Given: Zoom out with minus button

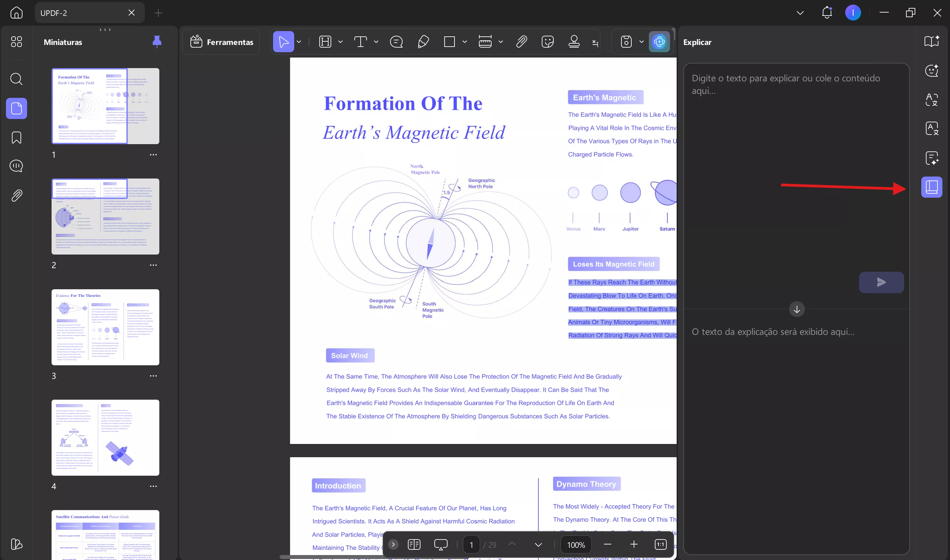Looking at the screenshot, I should pyautogui.click(x=607, y=544).
